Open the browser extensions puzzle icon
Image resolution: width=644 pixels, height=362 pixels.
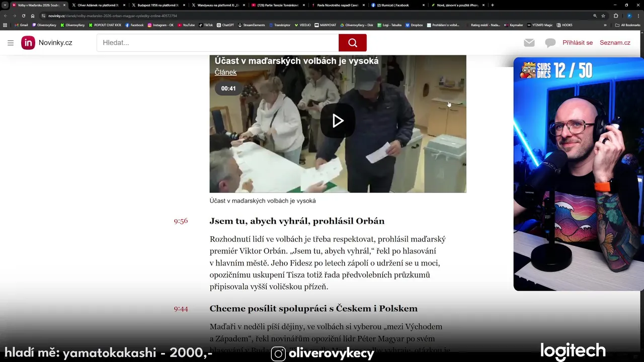(x=616, y=16)
